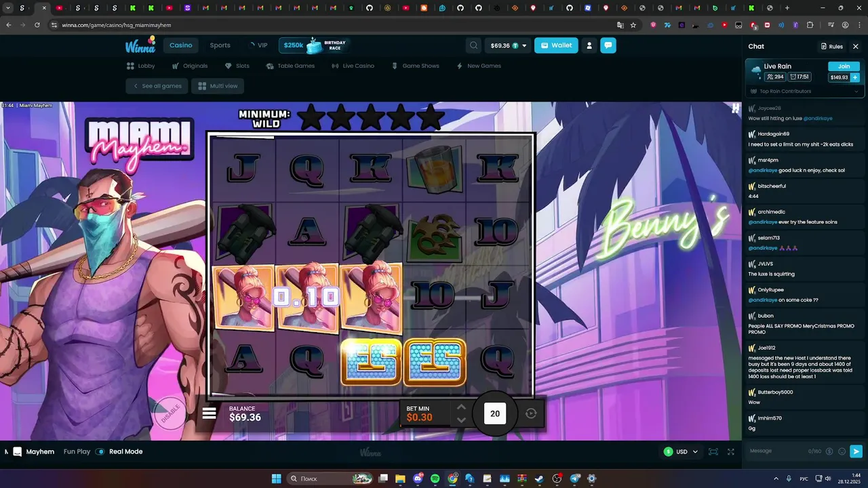Image resolution: width=868 pixels, height=488 pixels.
Task: Open the New Games category
Action: (479, 66)
